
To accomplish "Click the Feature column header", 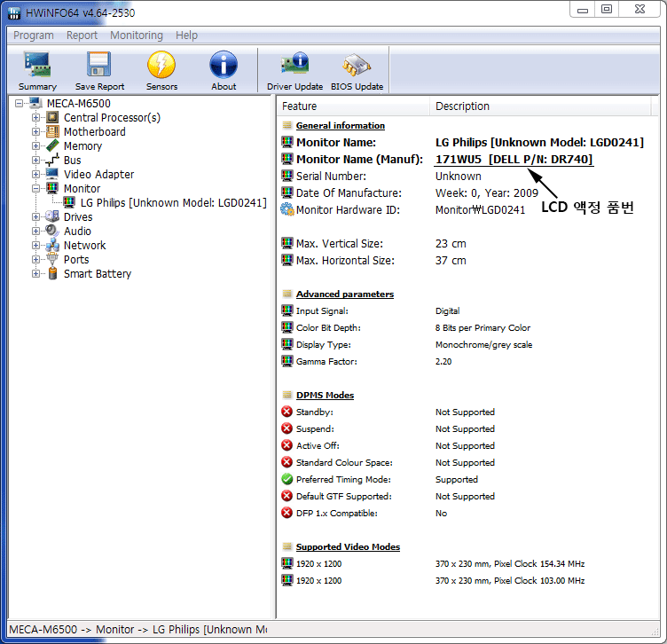I will pos(353,106).
